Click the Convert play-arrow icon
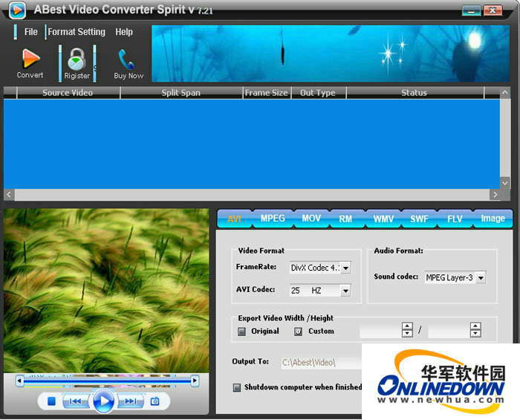Image resolution: width=520 pixels, height=420 pixels. pos(30,59)
